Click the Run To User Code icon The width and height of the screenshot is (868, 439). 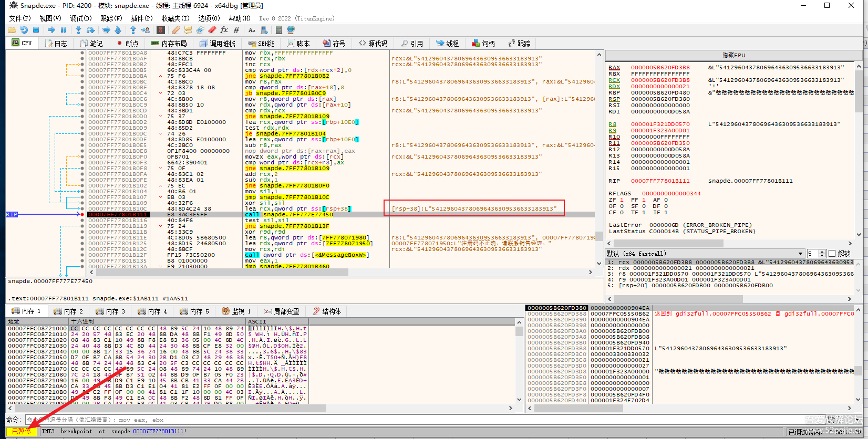[x=145, y=30]
